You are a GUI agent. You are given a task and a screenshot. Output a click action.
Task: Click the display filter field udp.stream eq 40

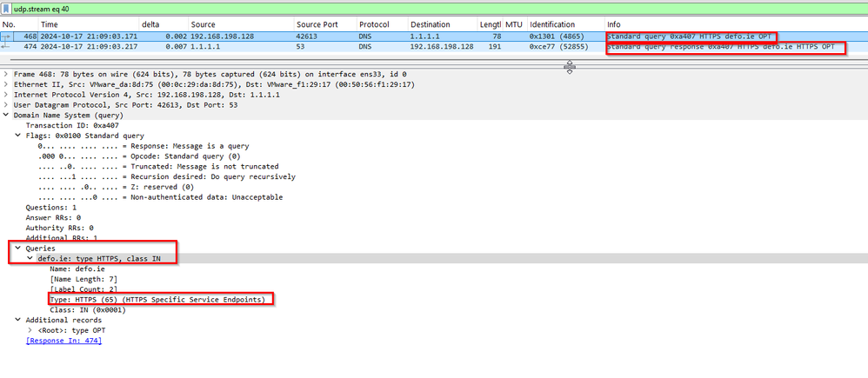pos(439,10)
